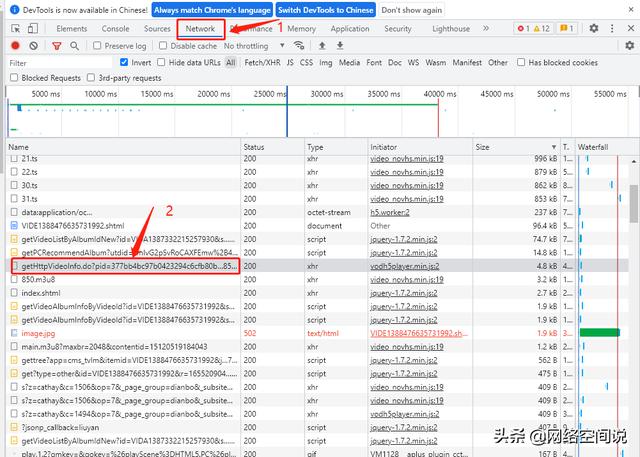The image size is (640, 457).
Task: Select Fetch/XHR filter type
Action: [x=263, y=62]
